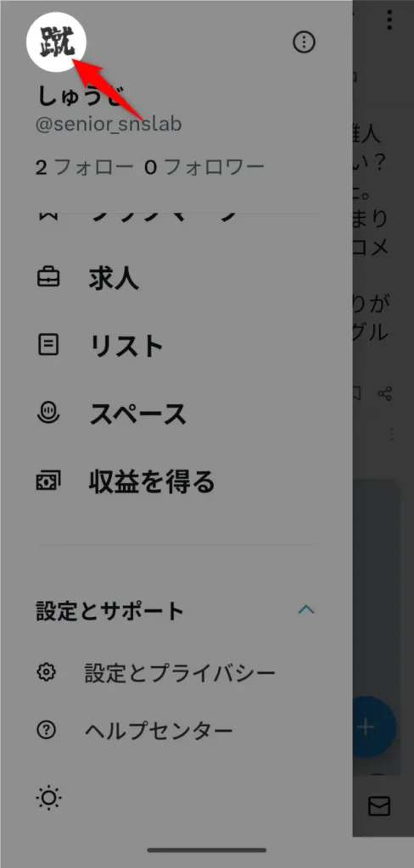The height and width of the screenshot is (868, 414).
Task: Select 収益を得る menu entry
Action: pyautogui.click(x=152, y=482)
